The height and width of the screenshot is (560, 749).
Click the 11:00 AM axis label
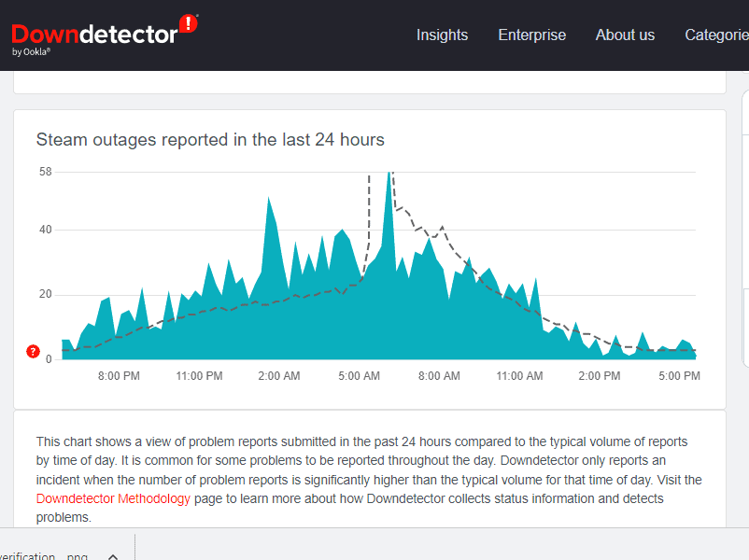pos(519,376)
